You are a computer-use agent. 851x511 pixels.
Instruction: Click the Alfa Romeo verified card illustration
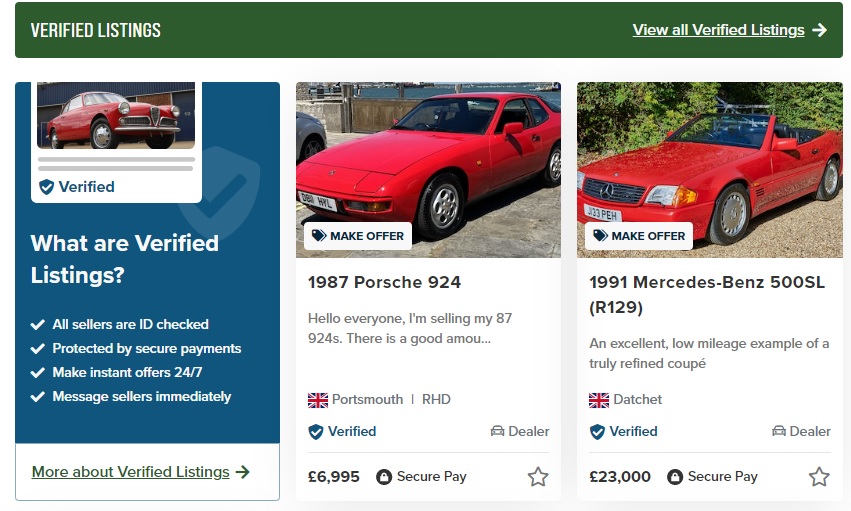point(116,142)
